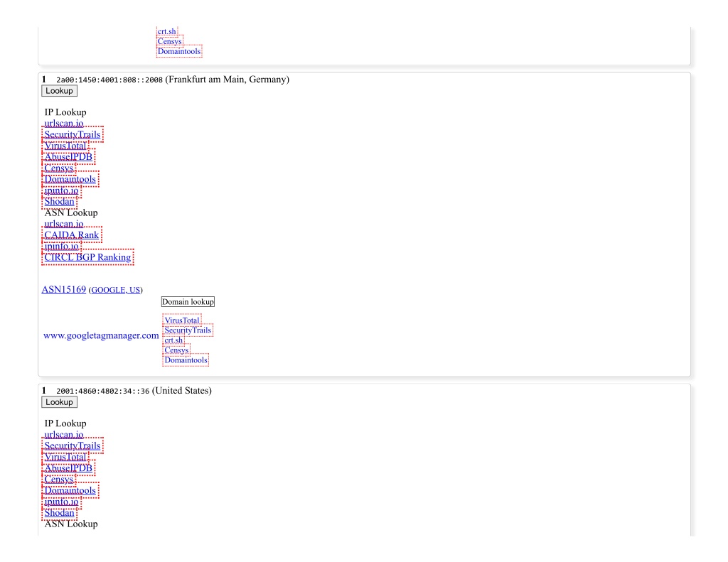Open SecurityTrails next to www.googletagmanager.com
The image size is (728, 562).
[x=188, y=330]
